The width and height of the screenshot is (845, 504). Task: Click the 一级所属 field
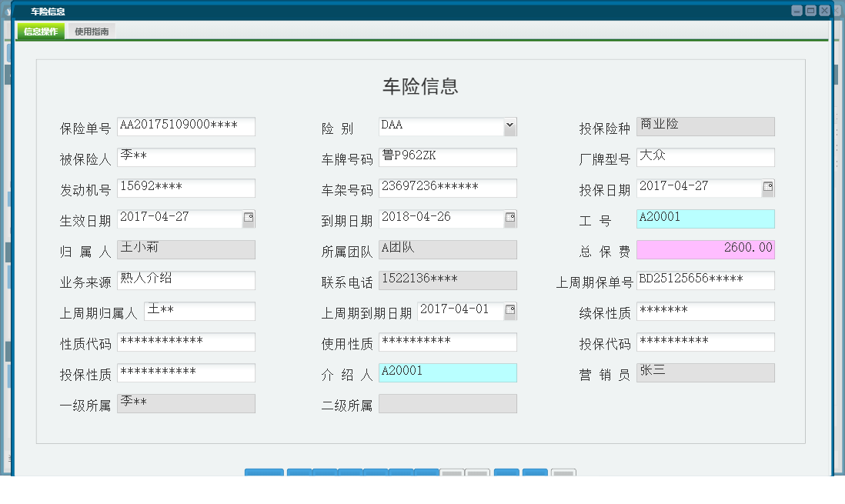click(x=186, y=403)
